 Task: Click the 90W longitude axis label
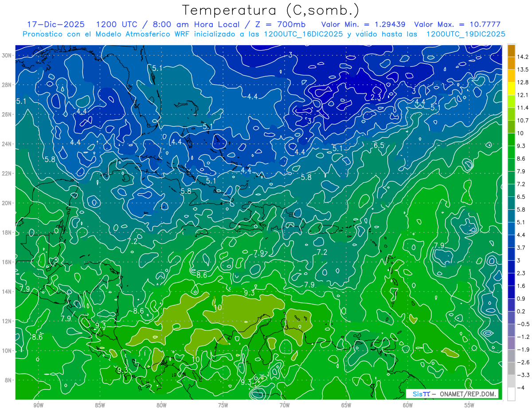[x=38, y=405]
